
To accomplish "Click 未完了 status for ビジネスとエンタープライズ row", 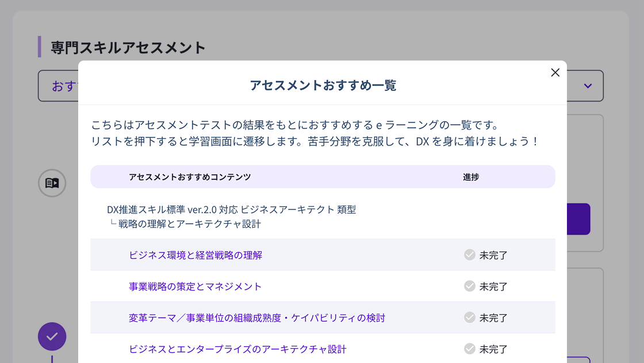I will pyautogui.click(x=493, y=349).
